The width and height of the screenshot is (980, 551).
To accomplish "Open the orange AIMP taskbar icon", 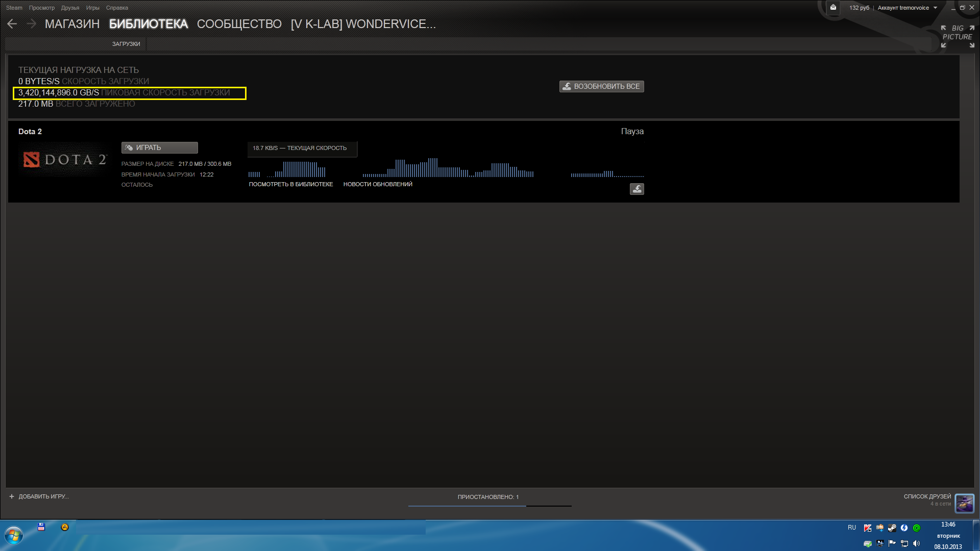I will point(65,527).
